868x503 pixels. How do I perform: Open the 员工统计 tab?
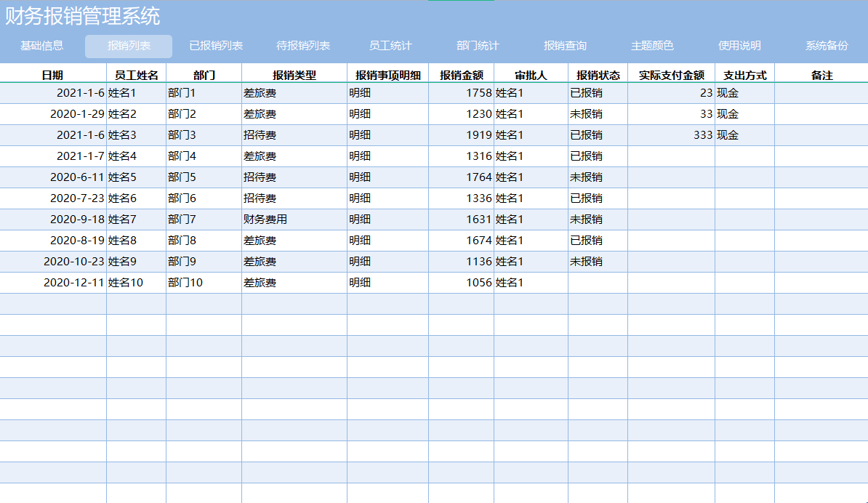[390, 46]
